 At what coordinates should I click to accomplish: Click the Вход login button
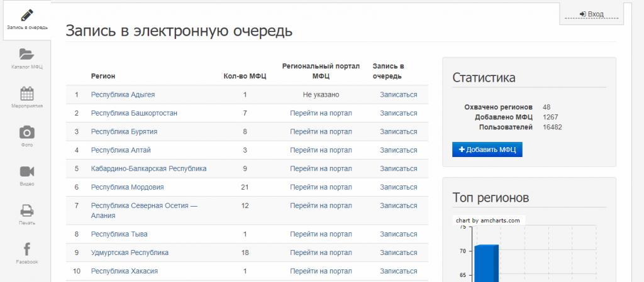click(592, 14)
